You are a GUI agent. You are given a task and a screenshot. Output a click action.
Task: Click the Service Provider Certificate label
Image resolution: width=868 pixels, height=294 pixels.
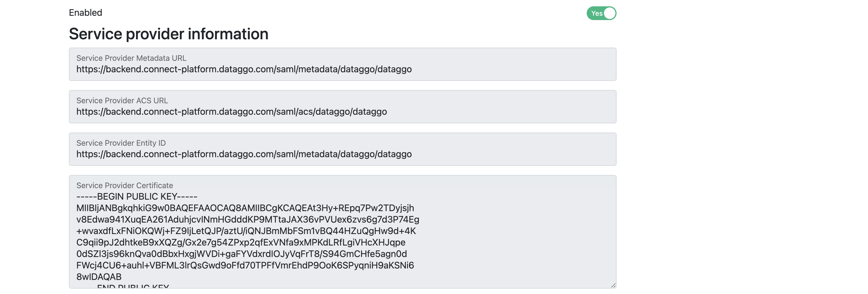(124, 185)
